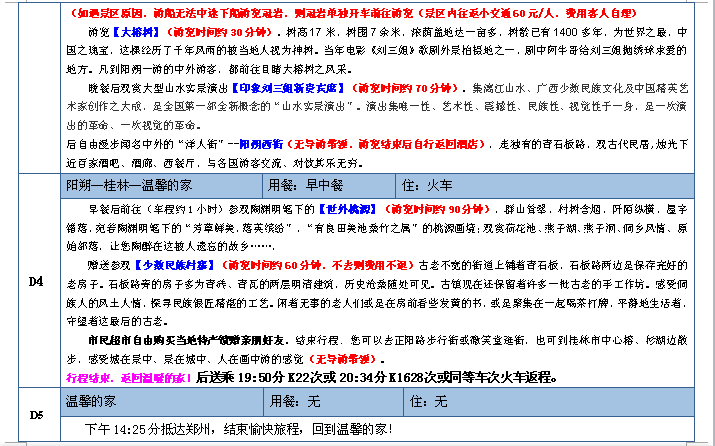Click the red "（游览时间约90分钟）" note

(x=436, y=209)
